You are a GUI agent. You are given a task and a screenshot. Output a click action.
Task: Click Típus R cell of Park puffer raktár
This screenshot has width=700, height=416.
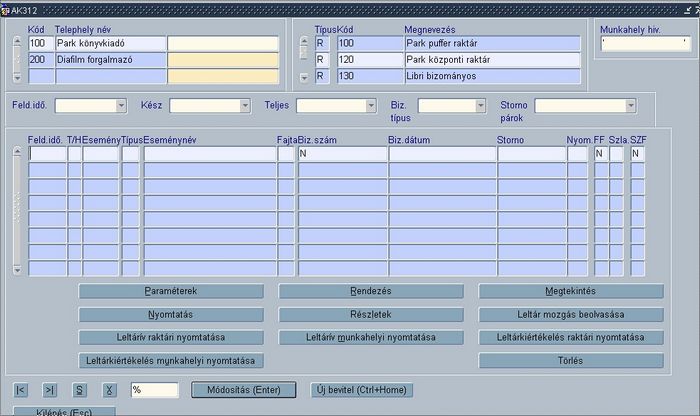(x=322, y=44)
